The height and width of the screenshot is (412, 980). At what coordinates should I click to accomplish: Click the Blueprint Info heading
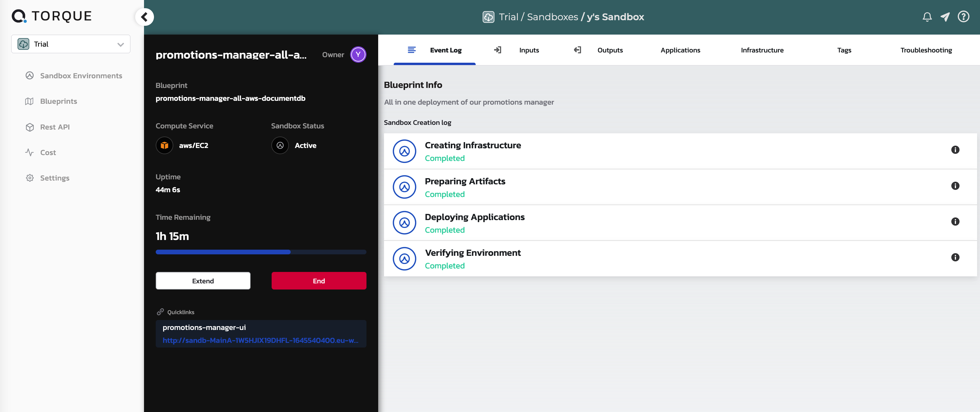click(x=413, y=85)
